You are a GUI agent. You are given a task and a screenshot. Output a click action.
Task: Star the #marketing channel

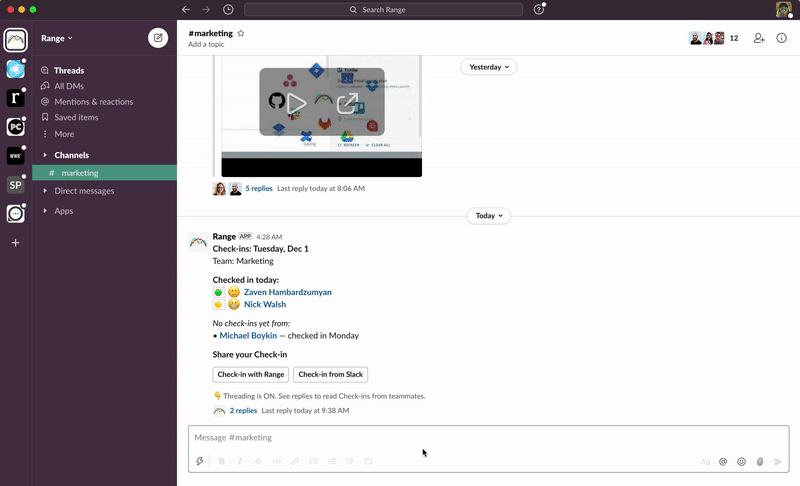(x=241, y=33)
